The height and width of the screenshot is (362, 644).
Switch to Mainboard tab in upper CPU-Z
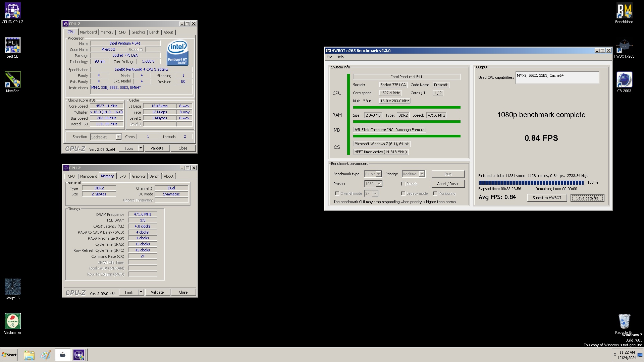(88, 32)
